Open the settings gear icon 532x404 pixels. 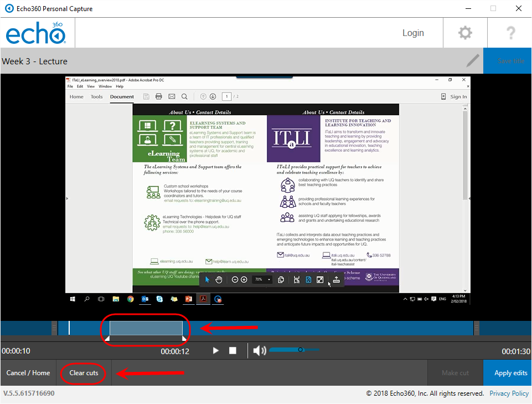click(465, 33)
